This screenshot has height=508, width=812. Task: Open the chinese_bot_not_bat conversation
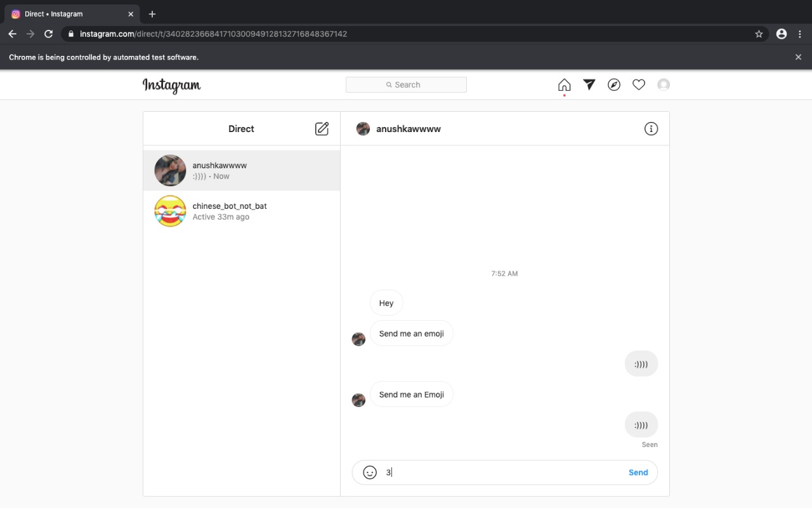click(x=242, y=211)
